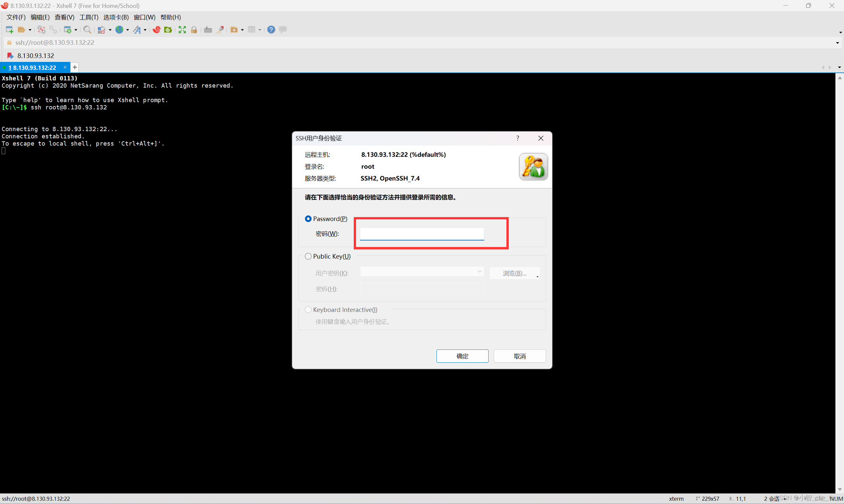The image size is (844, 504).
Task: Click the Font letter A icon
Action: tap(137, 30)
